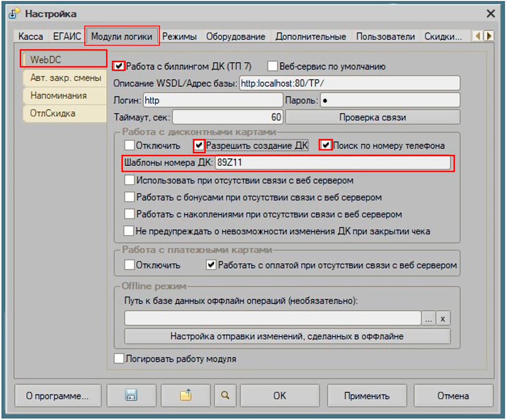Screen dimensions: 506x420
Task: Click the magnifier search icon button
Action: tap(225, 396)
